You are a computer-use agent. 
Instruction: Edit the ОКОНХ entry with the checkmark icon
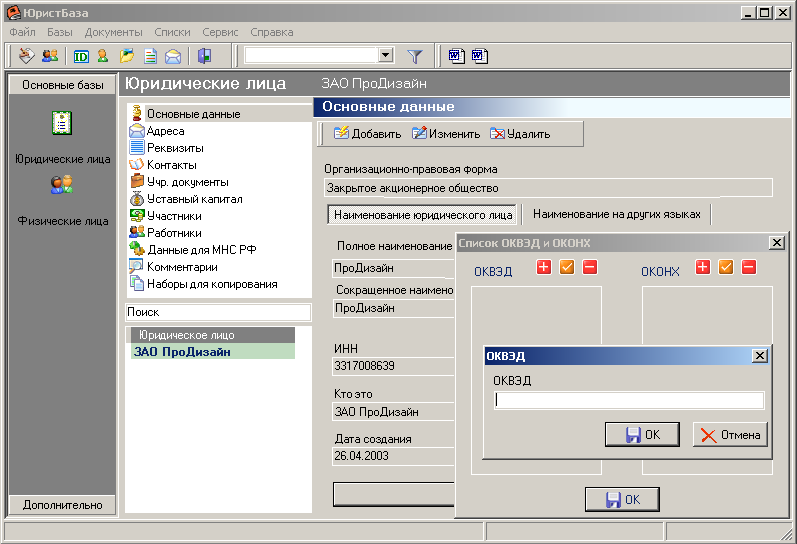[x=726, y=267]
